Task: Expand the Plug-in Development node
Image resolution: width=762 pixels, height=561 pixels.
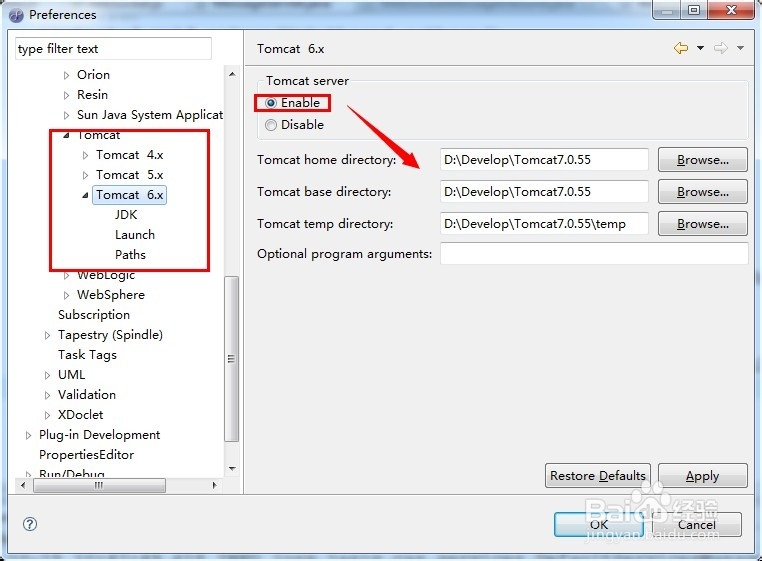Action: tap(29, 436)
